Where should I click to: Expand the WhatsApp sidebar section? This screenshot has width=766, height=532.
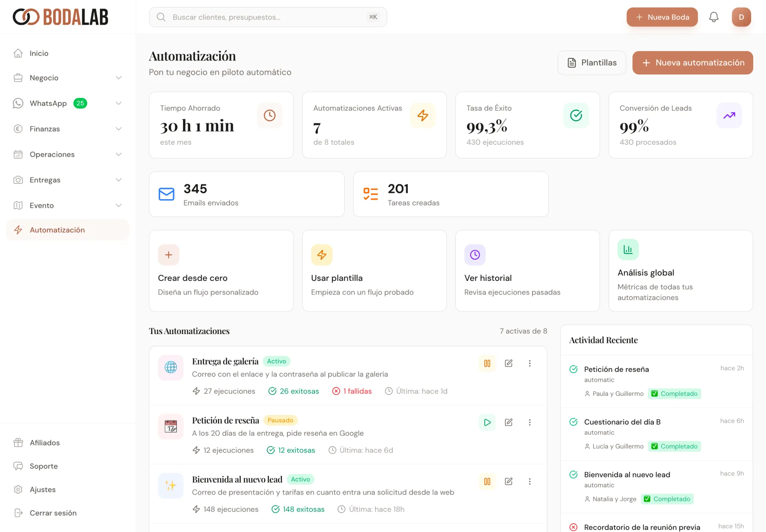coord(119,103)
